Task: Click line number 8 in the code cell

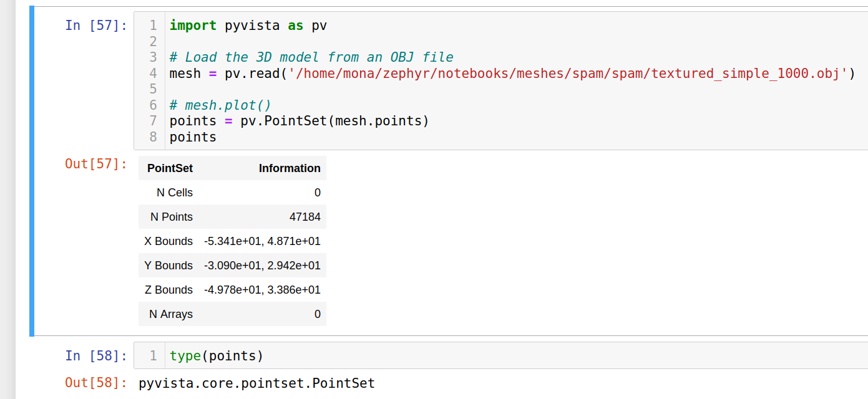Action: [153, 137]
